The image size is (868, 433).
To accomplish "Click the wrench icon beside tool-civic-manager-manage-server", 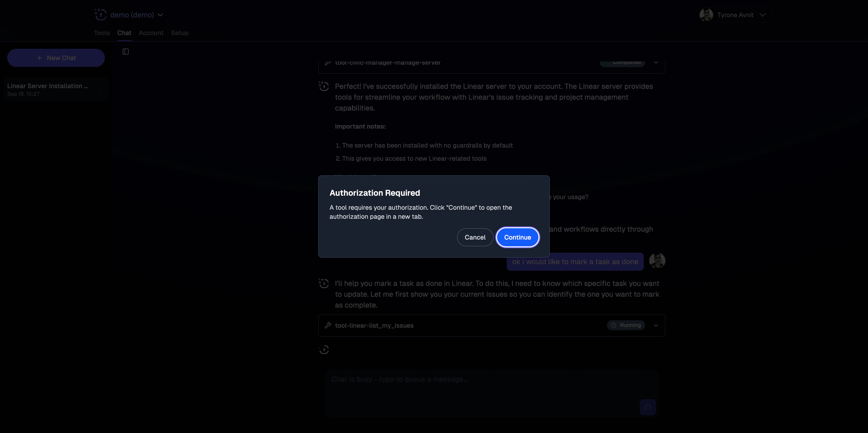I will [x=328, y=62].
